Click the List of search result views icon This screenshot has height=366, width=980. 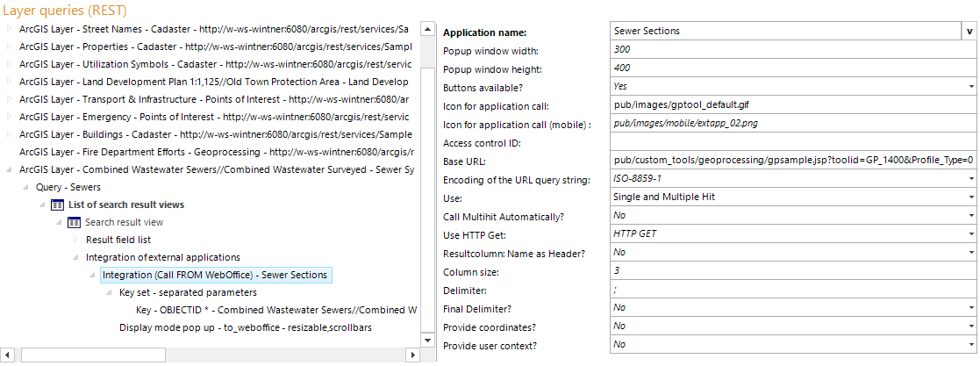tap(57, 205)
